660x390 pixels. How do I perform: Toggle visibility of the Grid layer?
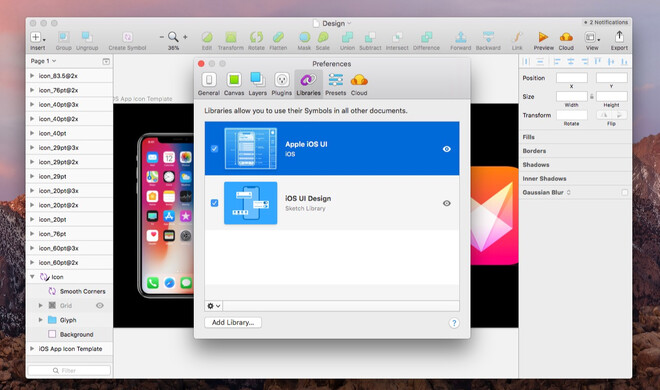pos(100,305)
